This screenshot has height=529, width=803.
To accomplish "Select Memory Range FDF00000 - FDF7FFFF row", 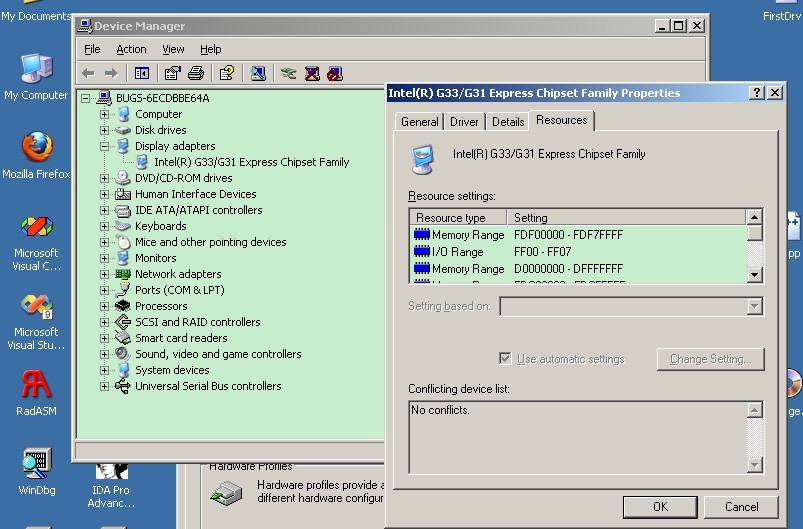I will click(579, 235).
